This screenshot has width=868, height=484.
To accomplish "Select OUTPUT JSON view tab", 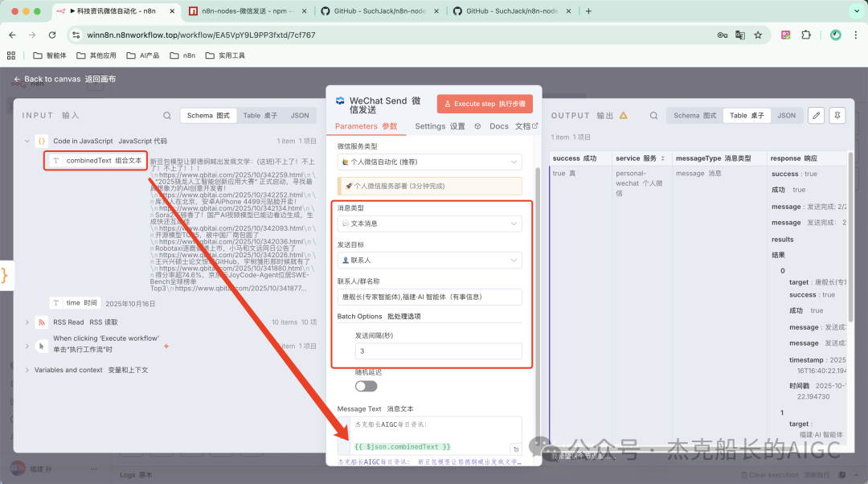I will [x=787, y=115].
